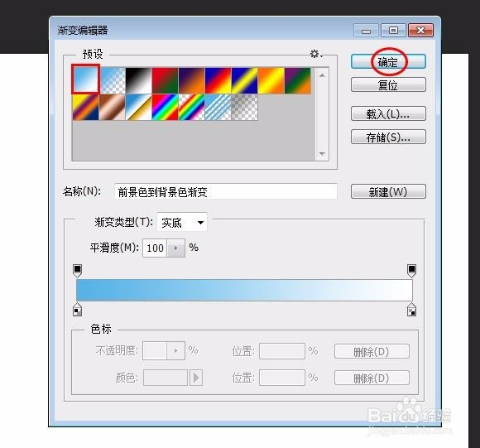Minimize the 渐变编辑器 dialog
Image resolution: width=480 pixels, height=448 pixels.
[x=366, y=31]
